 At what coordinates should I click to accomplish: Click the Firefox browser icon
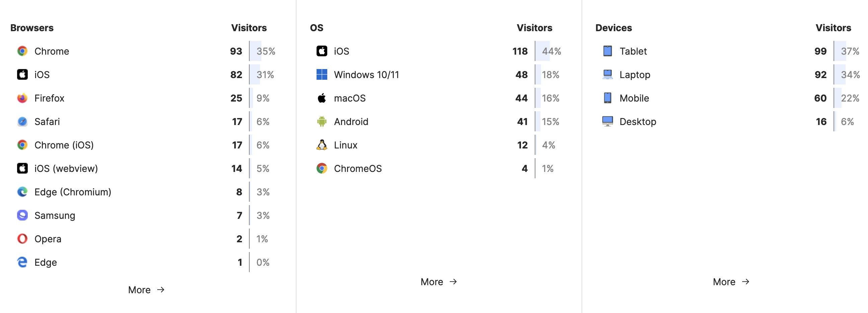[x=22, y=98]
